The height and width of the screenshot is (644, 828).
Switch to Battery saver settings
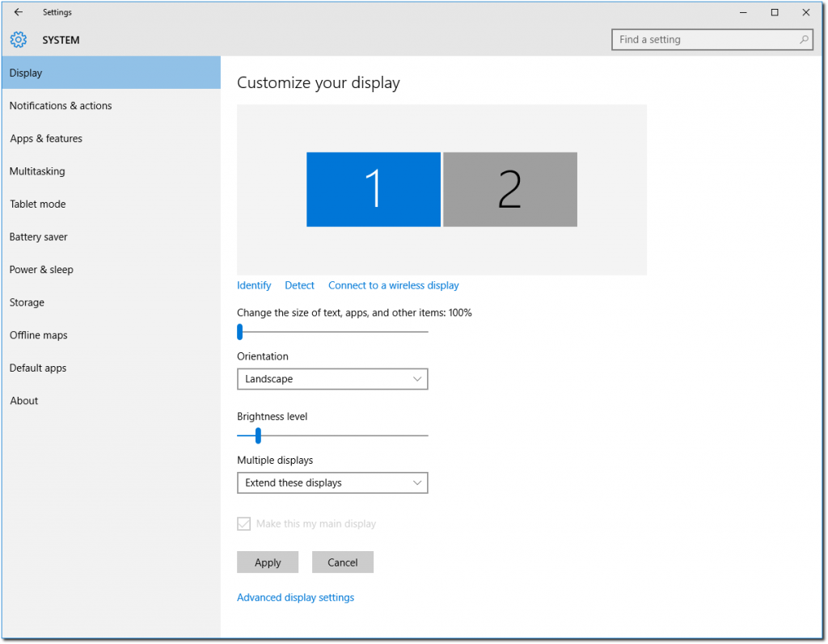pyautogui.click(x=39, y=237)
